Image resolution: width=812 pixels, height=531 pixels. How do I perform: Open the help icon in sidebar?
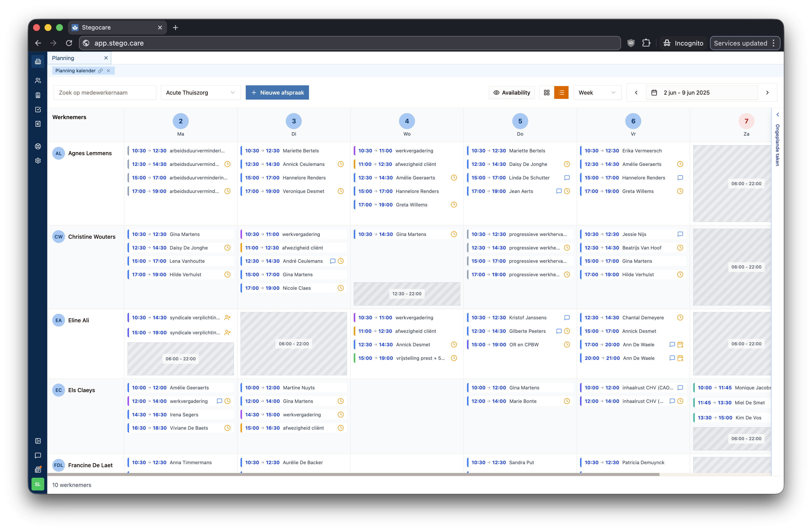tap(38, 146)
